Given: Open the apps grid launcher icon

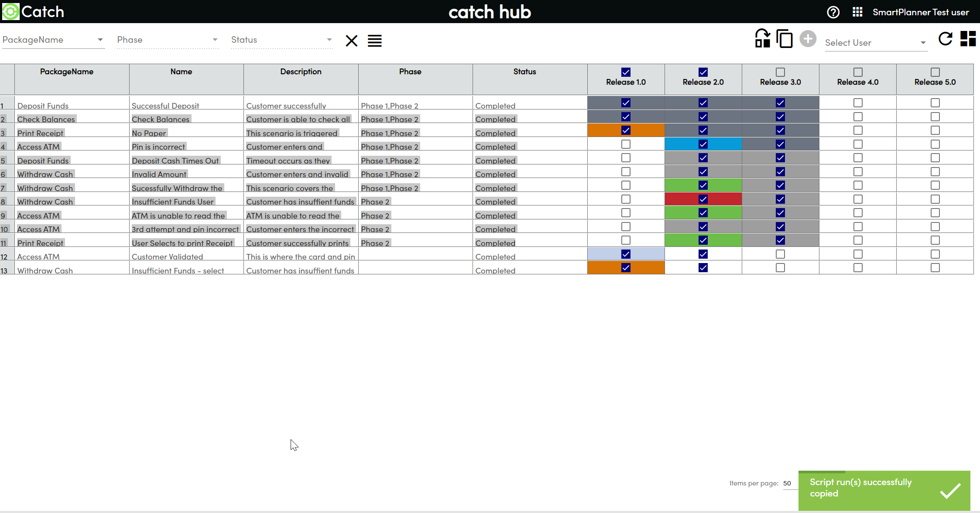Looking at the screenshot, I should coord(857,12).
